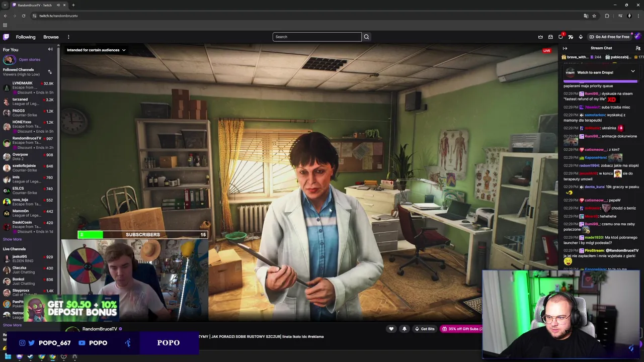644x362 pixels.
Task: Mute tab audio speaker icon
Action: point(58,5)
